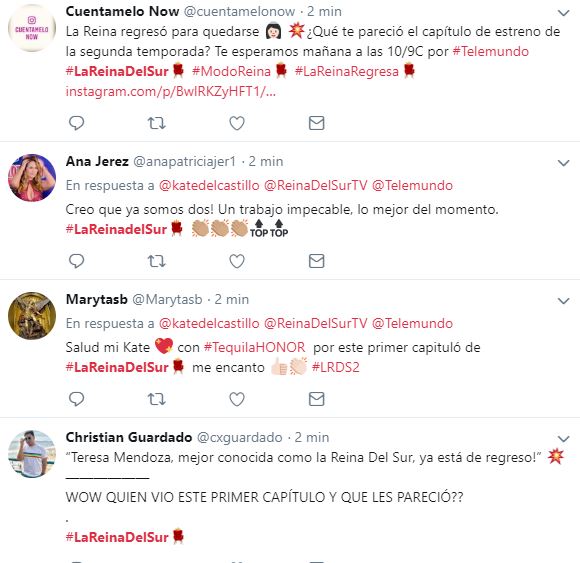This screenshot has height=563, width=580.
Task: Reply to Cuentamelo Now's tweet
Action: point(77,123)
